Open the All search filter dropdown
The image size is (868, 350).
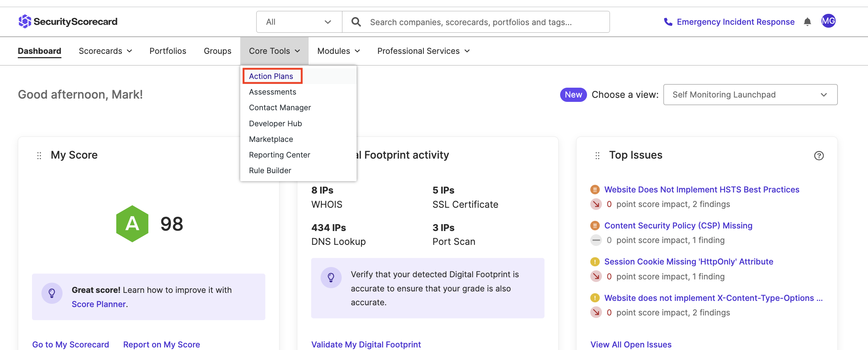(299, 22)
